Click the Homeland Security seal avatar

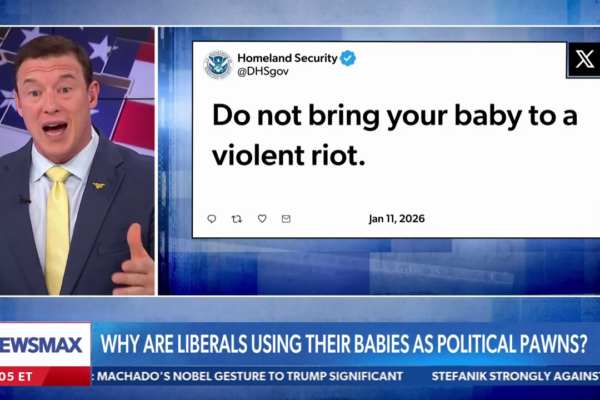pos(218,65)
